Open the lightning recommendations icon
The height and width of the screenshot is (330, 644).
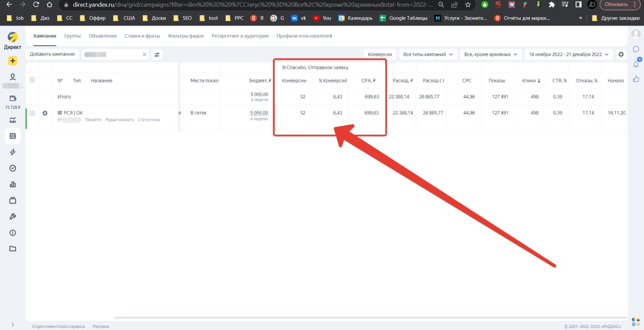pyautogui.click(x=13, y=152)
